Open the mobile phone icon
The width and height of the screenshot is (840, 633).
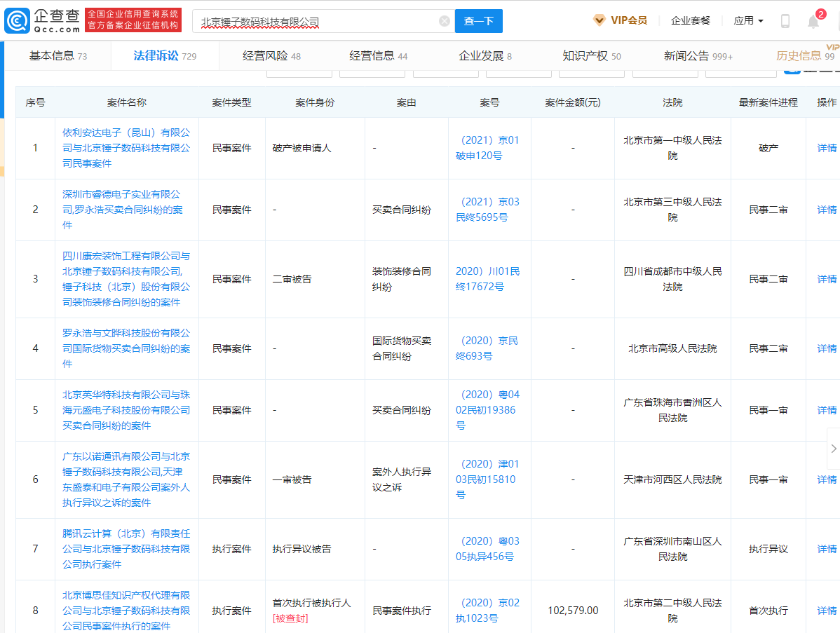[785, 21]
